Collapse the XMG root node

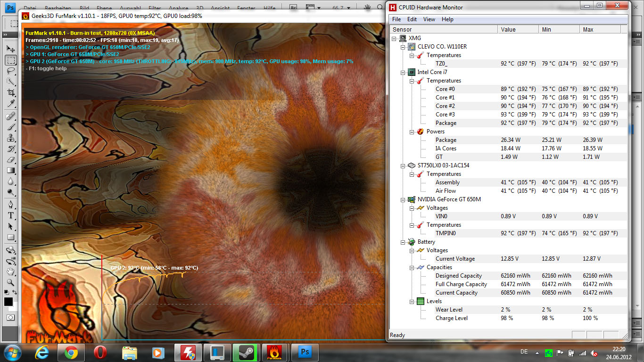tap(395, 38)
